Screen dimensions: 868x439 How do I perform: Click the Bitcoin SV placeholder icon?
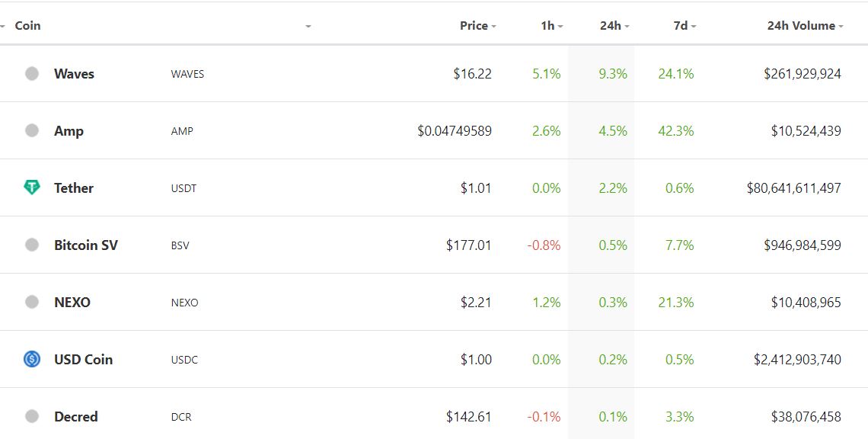[x=32, y=245]
